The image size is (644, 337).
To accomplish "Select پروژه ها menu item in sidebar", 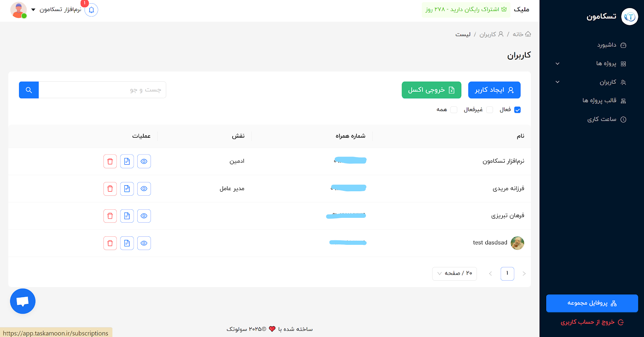I will [x=606, y=64].
